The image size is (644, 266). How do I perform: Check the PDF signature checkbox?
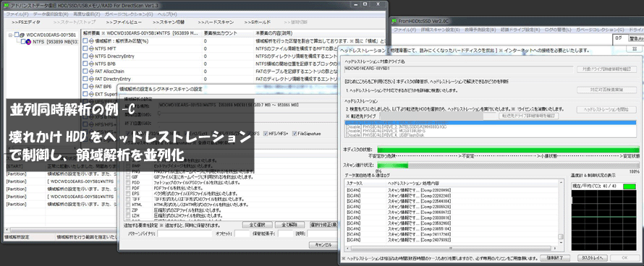pos(128,188)
